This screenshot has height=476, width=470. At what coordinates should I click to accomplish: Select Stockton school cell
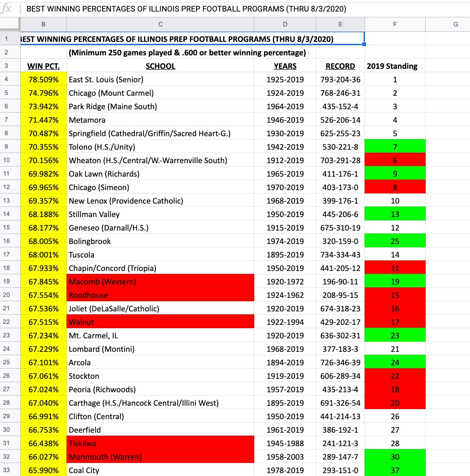(160, 376)
